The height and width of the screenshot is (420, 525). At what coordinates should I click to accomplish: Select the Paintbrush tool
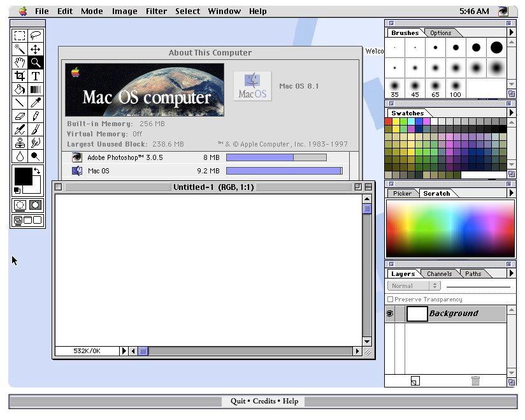coord(36,129)
